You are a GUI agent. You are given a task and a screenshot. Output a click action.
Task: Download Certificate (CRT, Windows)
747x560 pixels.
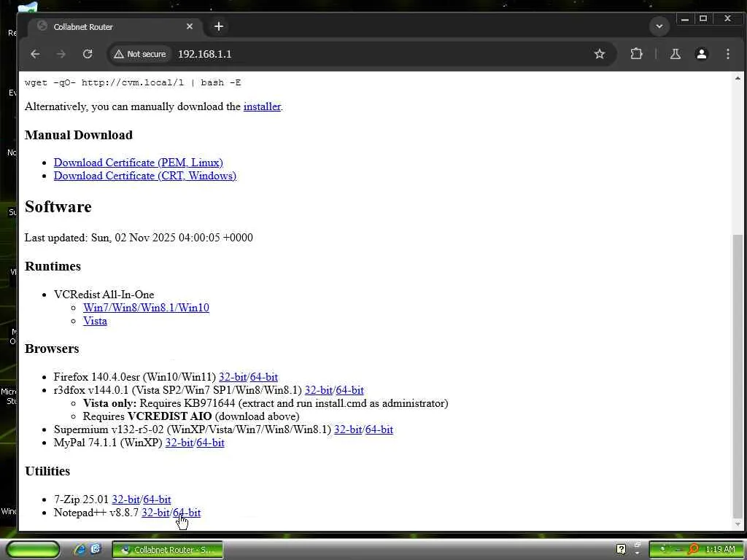pos(145,176)
